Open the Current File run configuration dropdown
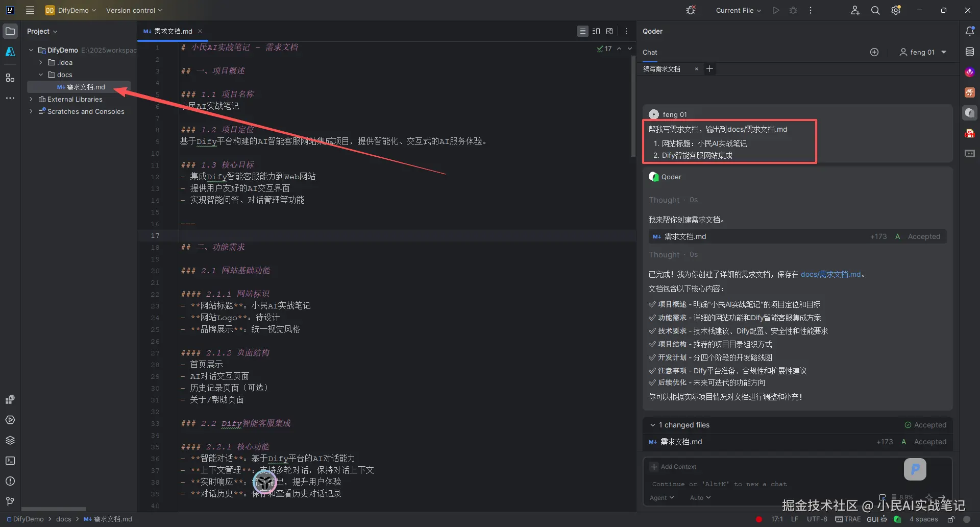980x527 pixels. tap(738, 10)
